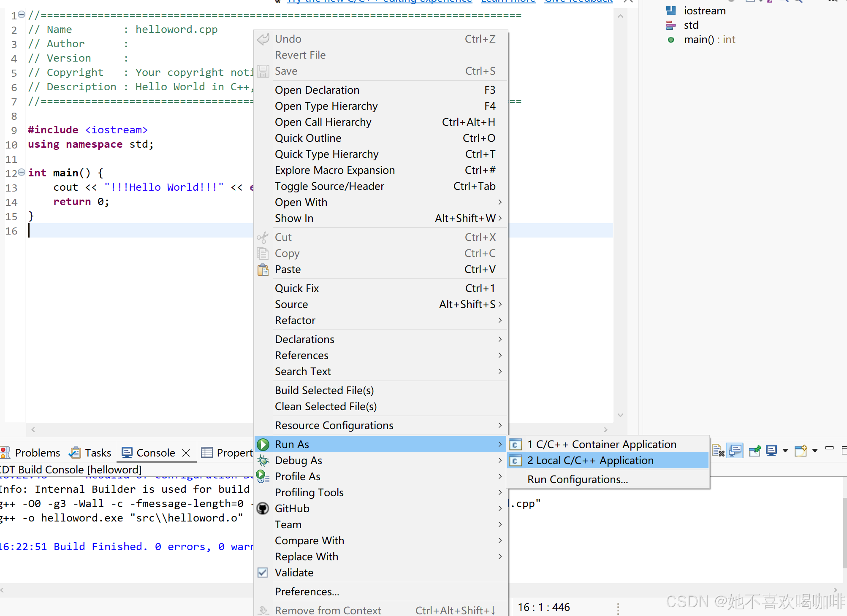Screen dimensions: 847x616
Task: Click the Display Selected Console icon
Action: coord(771,451)
